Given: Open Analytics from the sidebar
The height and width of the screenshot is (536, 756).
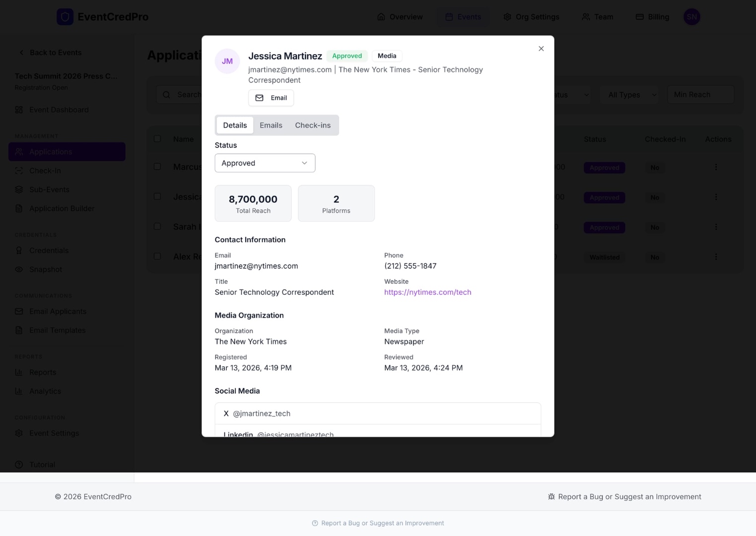Looking at the screenshot, I should point(45,391).
